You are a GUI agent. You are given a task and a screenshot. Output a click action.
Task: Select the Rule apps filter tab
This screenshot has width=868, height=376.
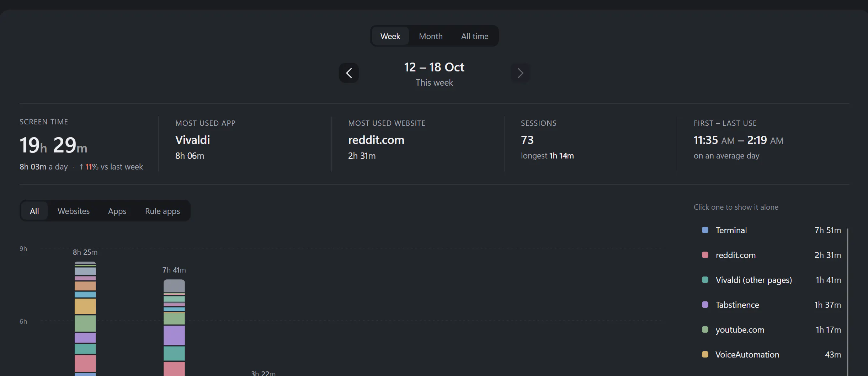(163, 211)
